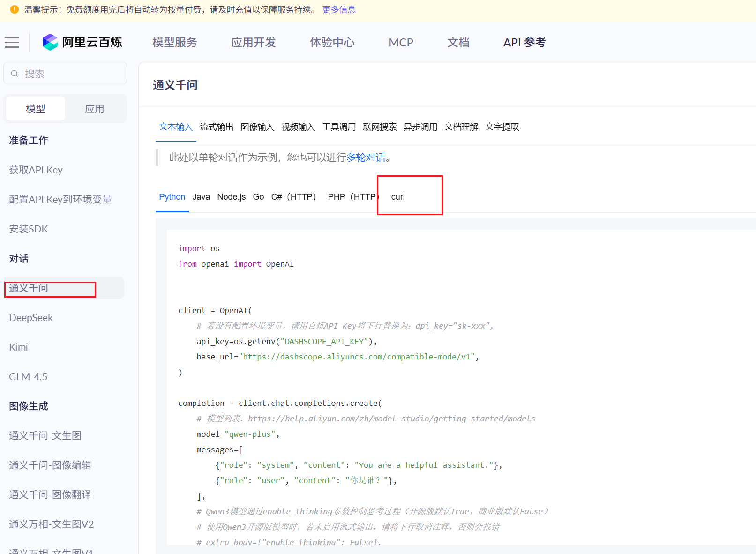Select DeepSeek in the sidebar
Screen dimensions: 756x554
tap(31, 317)
